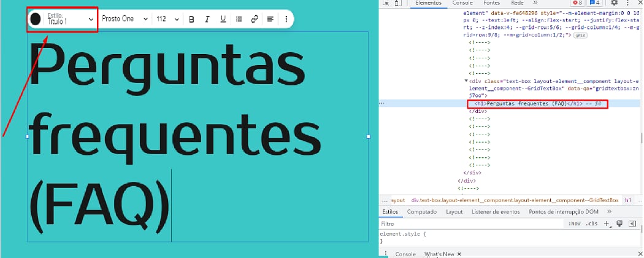The width and height of the screenshot is (644, 258).
Task: Toggle the .cls class editor
Action: [x=592, y=224]
